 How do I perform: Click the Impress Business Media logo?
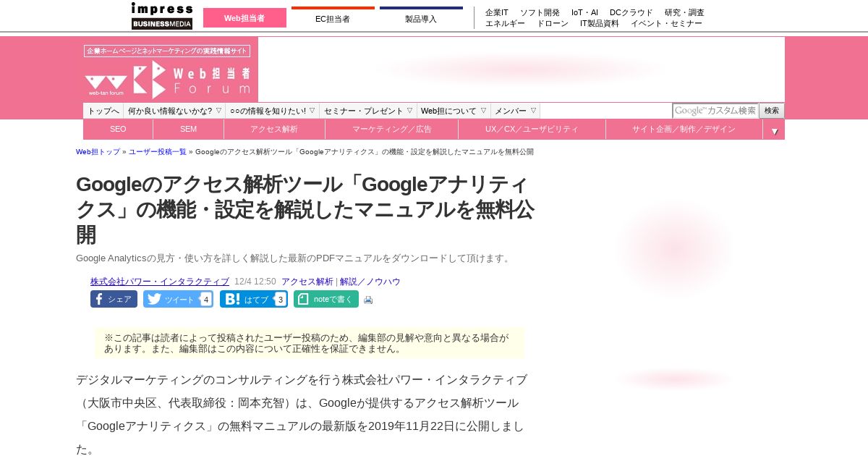162,16
